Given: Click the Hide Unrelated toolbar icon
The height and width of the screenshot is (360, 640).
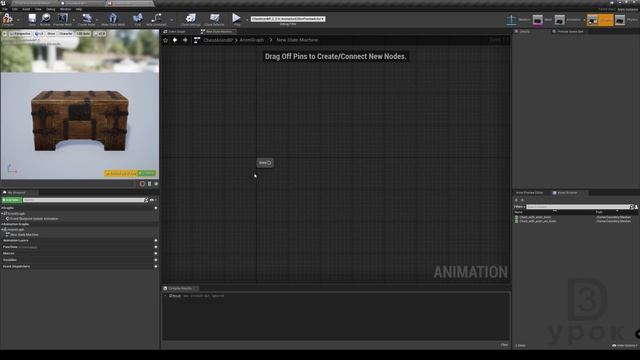Looking at the screenshot, I should 156,19.
